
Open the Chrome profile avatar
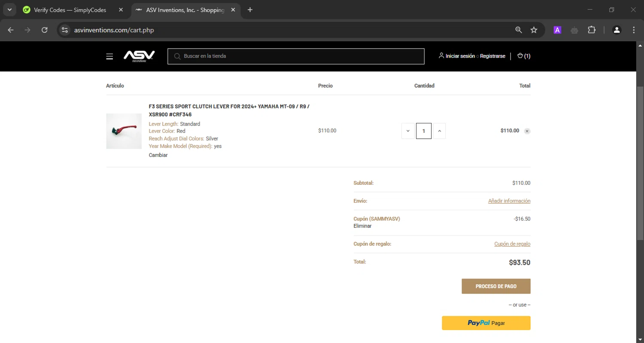coord(617,30)
